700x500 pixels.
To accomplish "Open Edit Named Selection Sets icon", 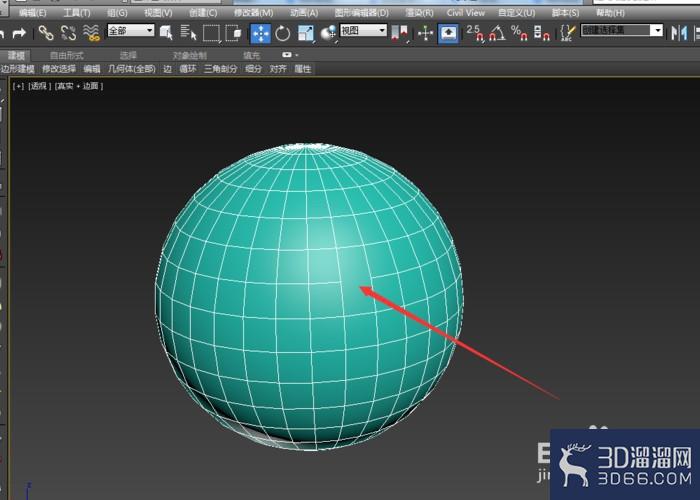I will pos(567,33).
